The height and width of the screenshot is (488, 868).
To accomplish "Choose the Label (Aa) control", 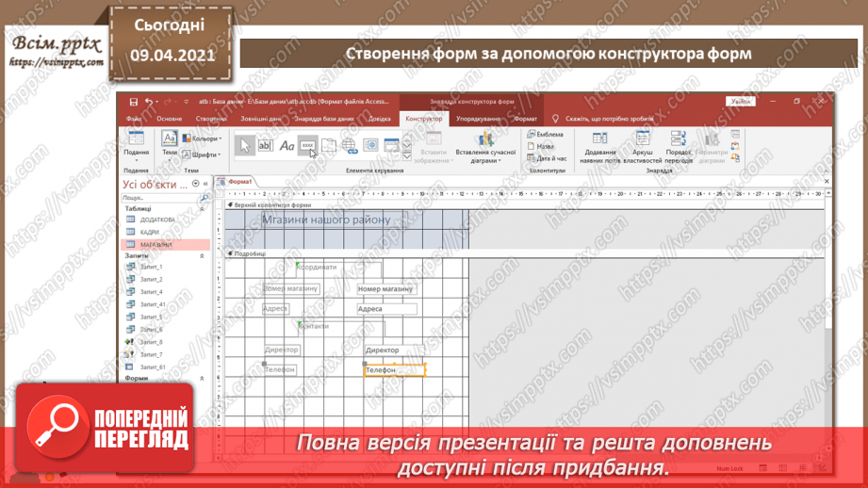I will click(x=287, y=145).
